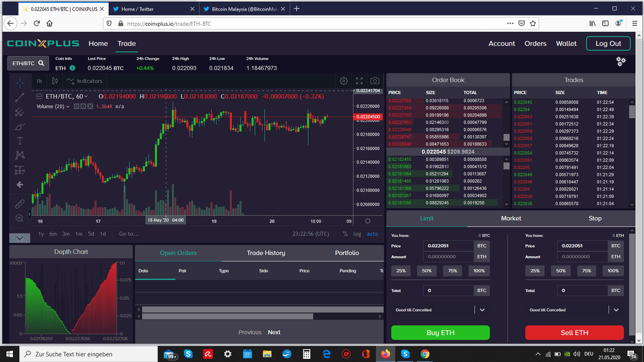Collapse the ETH/BTC legend box
Screen dimensions: 644x362
pos(39,97)
